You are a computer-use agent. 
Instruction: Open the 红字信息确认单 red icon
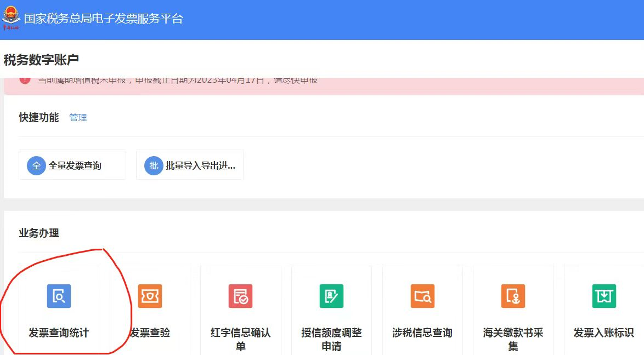241,296
